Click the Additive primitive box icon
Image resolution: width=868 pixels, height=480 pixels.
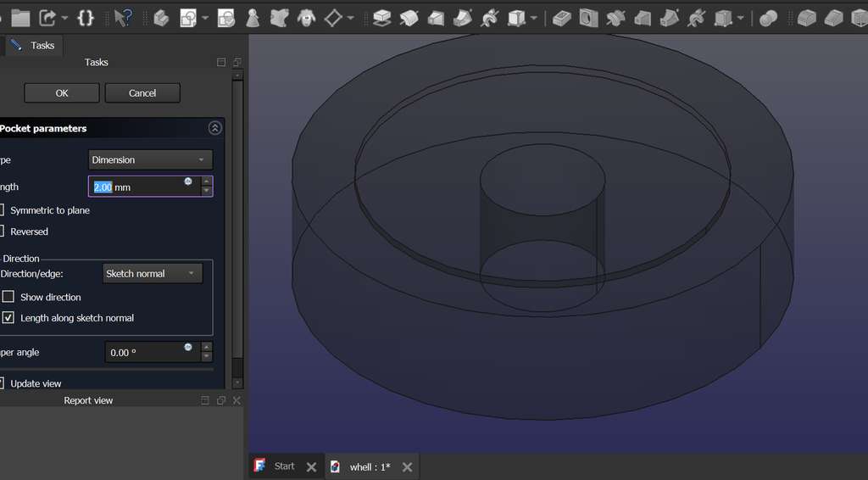516,19
